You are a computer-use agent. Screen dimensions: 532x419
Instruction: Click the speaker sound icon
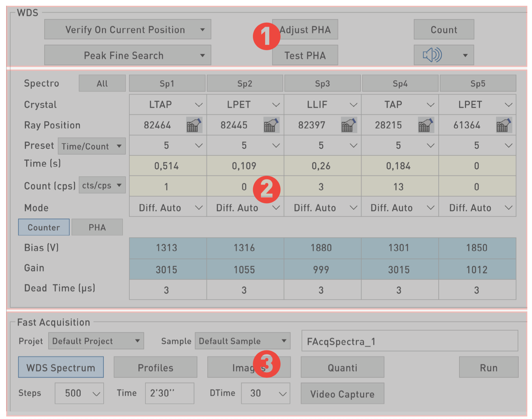tap(432, 55)
